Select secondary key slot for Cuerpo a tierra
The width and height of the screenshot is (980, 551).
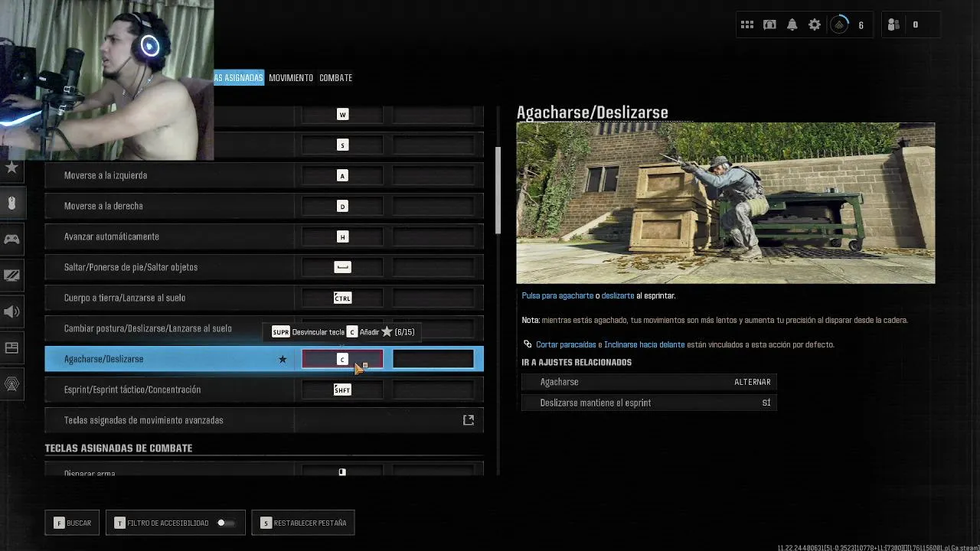coord(433,298)
